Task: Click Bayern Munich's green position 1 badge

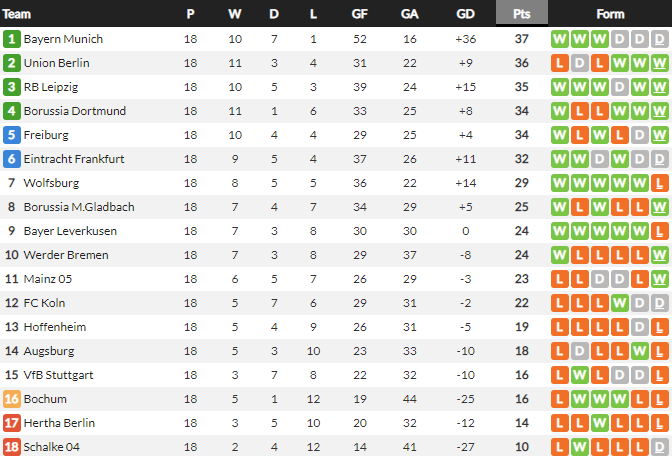Action: click(12, 39)
